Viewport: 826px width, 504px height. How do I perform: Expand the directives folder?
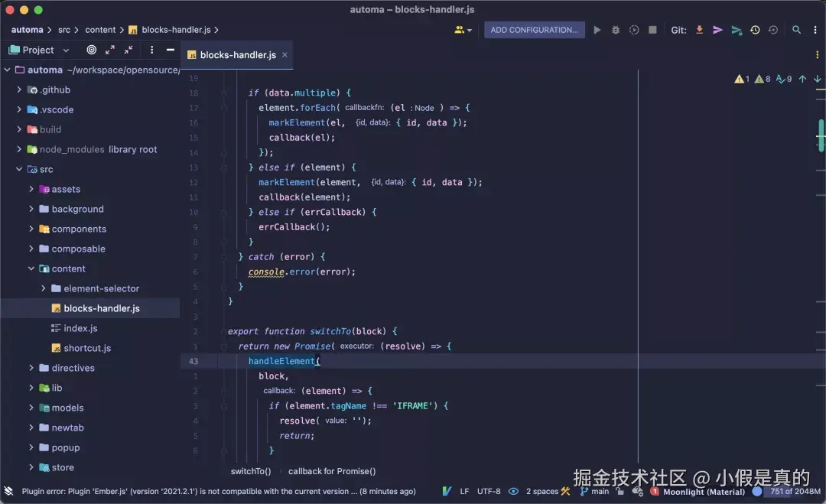(31, 368)
